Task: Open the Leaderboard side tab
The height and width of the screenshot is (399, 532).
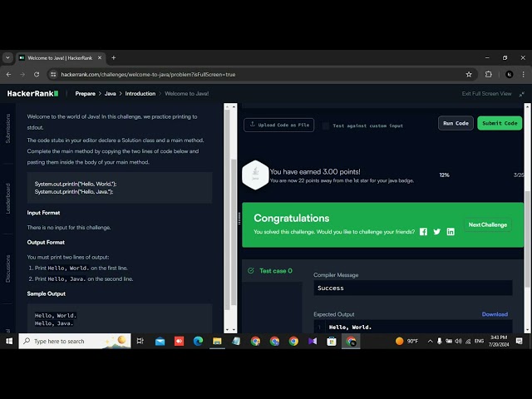Action: 7,199
